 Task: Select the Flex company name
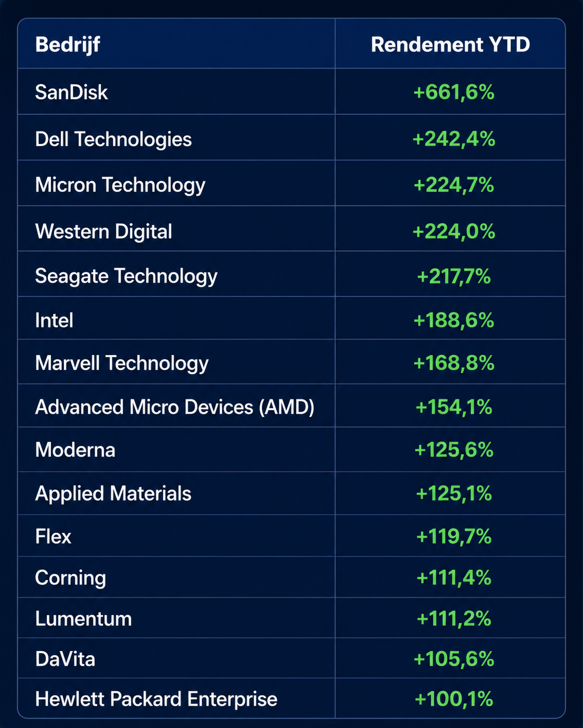[x=53, y=536]
